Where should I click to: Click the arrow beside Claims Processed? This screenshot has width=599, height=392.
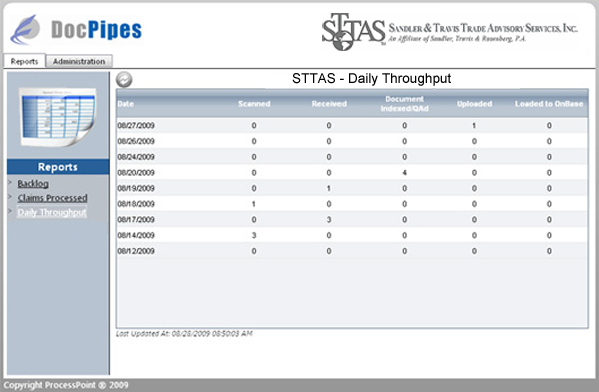pyautogui.click(x=10, y=197)
